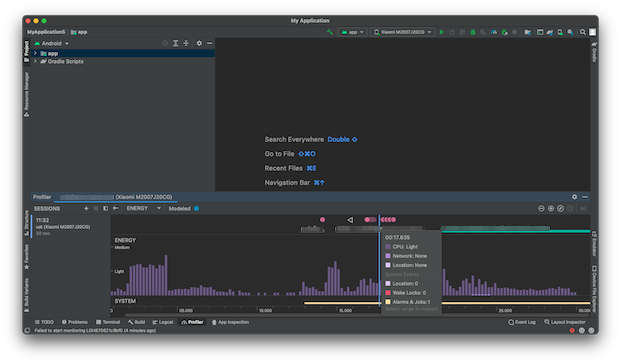621x364 pixels.
Task: Open Project panel gear settings
Action: [x=199, y=43]
